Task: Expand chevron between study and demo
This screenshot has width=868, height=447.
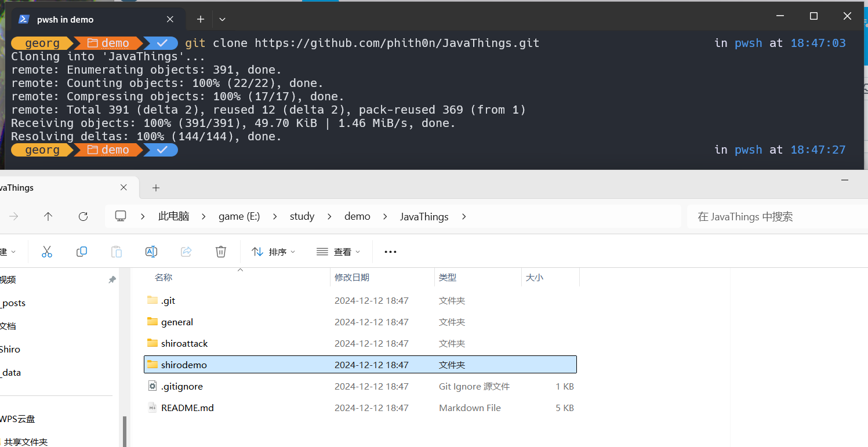Action: click(x=329, y=216)
